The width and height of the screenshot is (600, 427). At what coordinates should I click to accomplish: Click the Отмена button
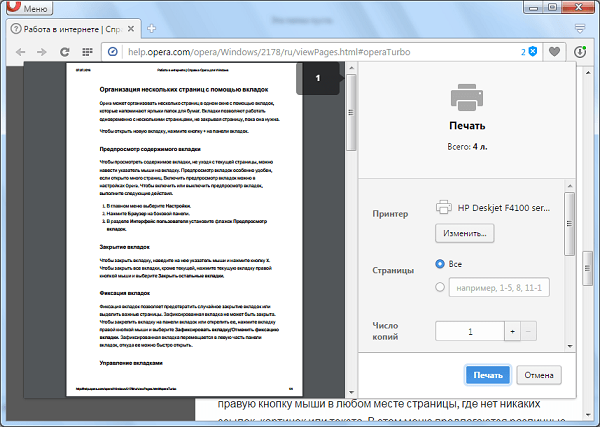tap(539, 375)
